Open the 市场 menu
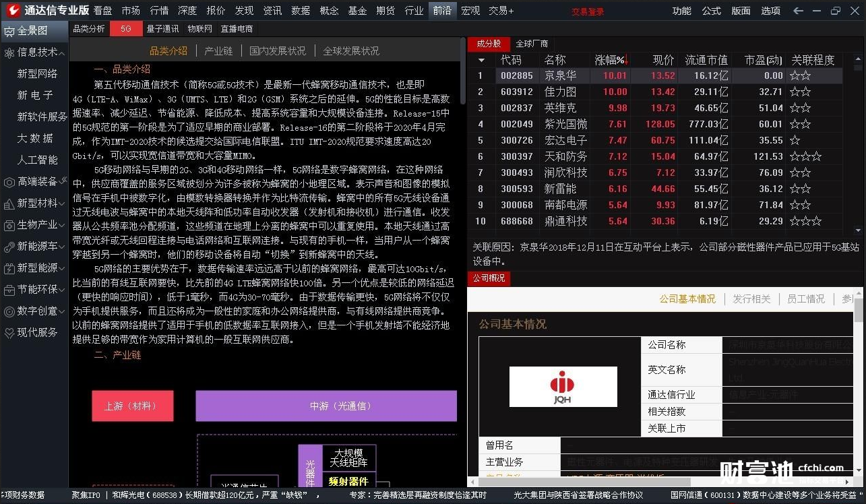 tap(131, 11)
